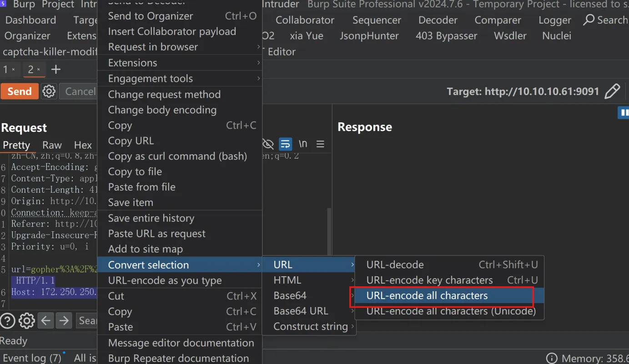Click the orange Send button
The image size is (629, 364).
pyautogui.click(x=20, y=91)
